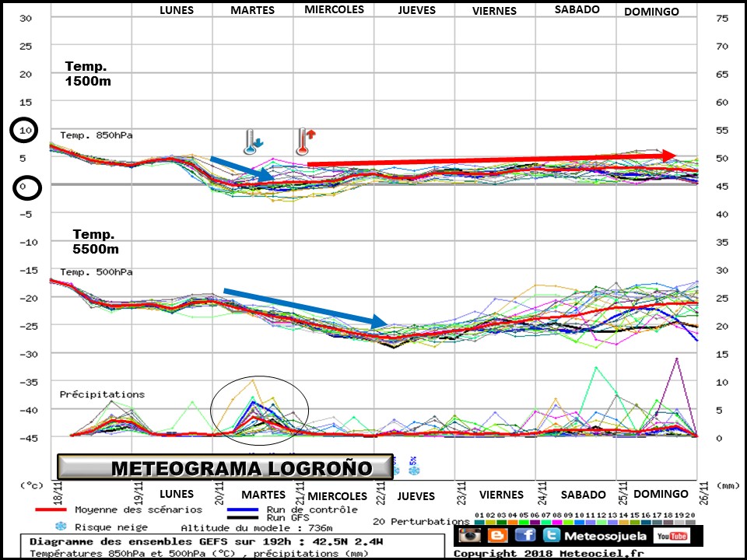The image size is (747, 560).
Task: Click the 18/11 date on the axis
Action: (58, 493)
